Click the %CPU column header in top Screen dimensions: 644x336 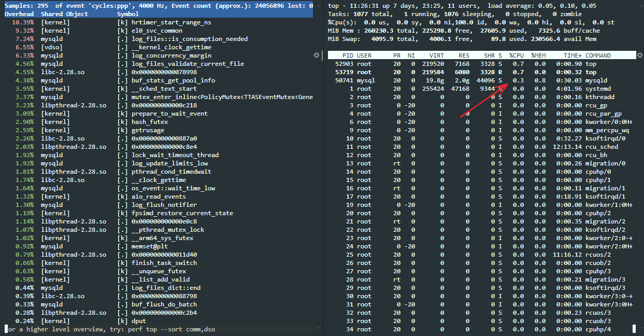(x=517, y=55)
